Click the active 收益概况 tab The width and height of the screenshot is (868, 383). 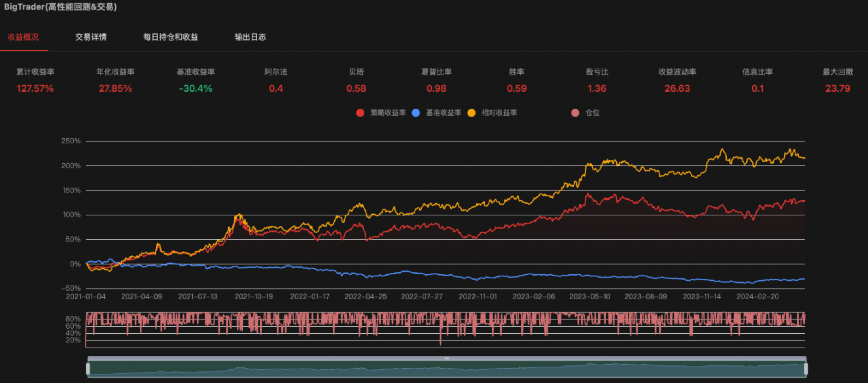23,37
